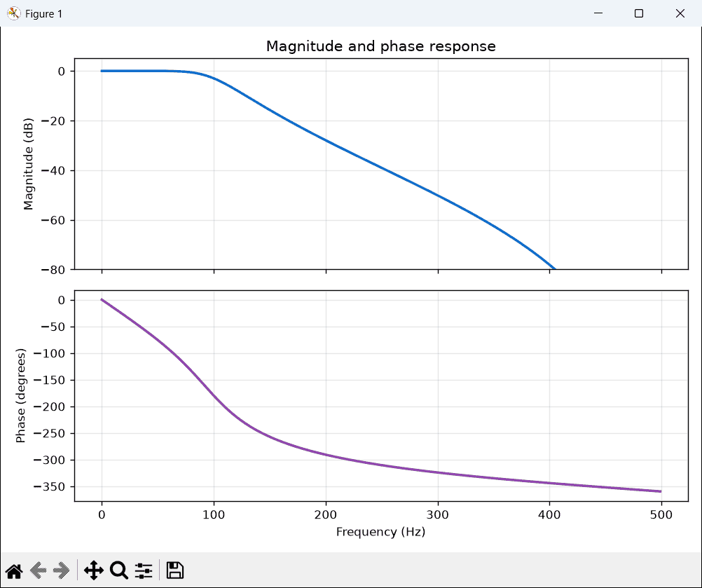Close the Figure 1 window
The width and height of the screenshot is (702, 588).
pyautogui.click(x=680, y=13)
